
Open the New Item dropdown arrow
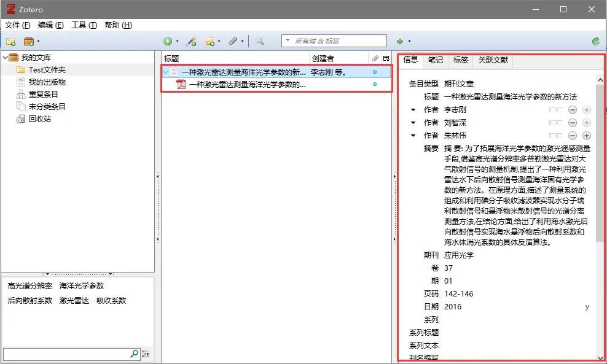178,41
